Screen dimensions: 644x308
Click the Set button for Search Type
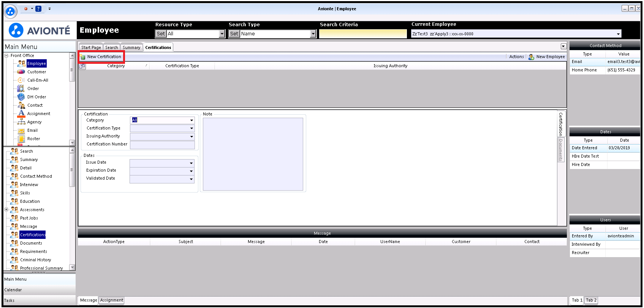234,34
